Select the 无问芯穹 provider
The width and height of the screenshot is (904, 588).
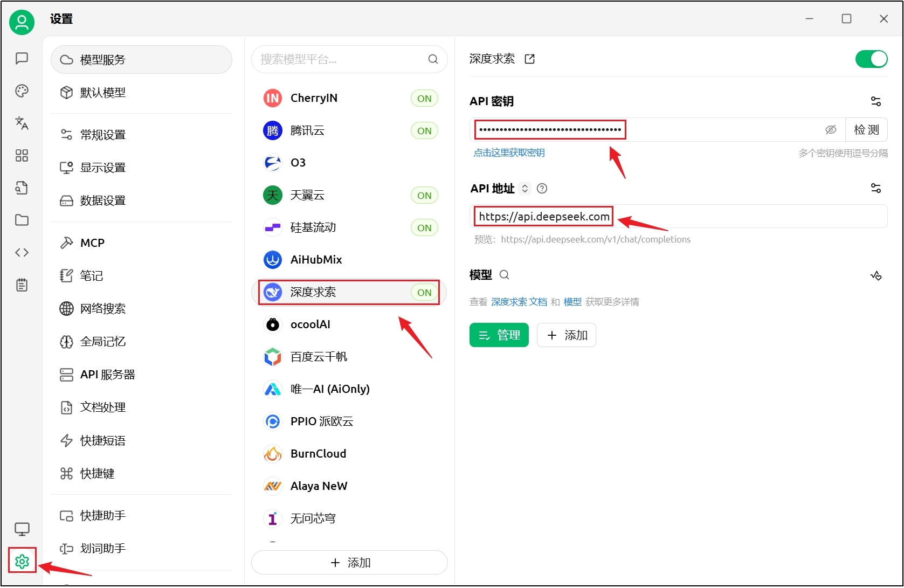tap(349, 518)
